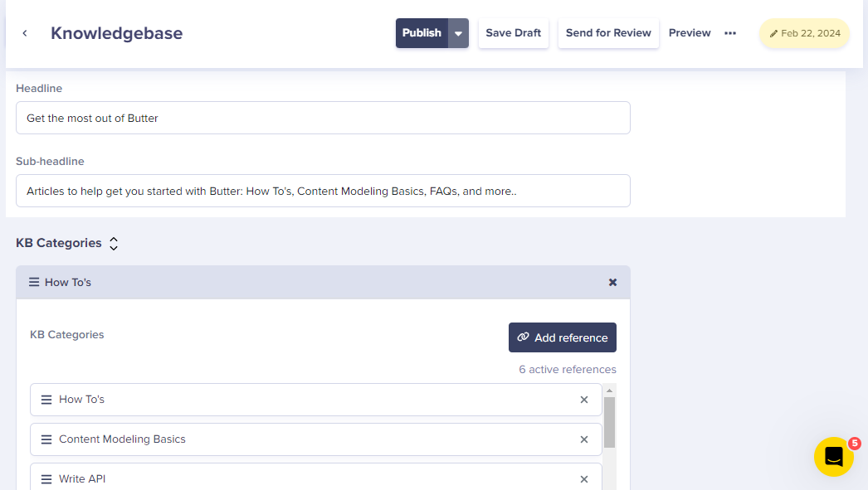868x490 pixels.
Task: Go back using the left chevron arrow
Action: click(25, 33)
